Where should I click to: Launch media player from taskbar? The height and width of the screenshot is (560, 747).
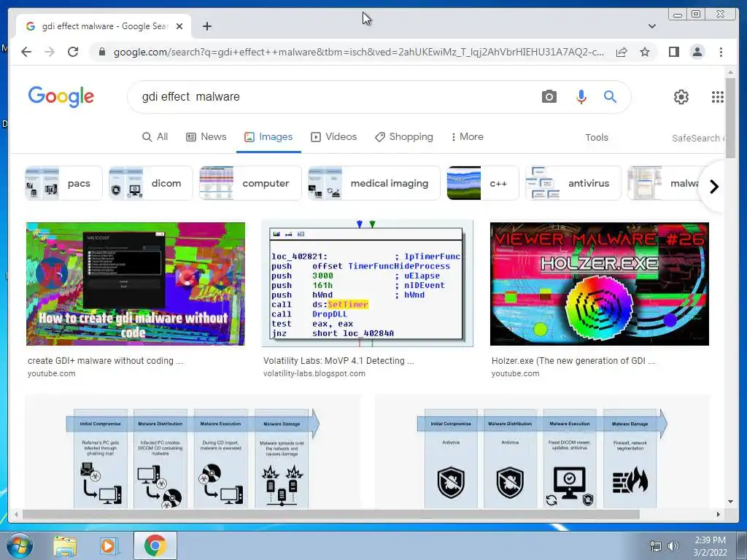[x=108, y=545]
